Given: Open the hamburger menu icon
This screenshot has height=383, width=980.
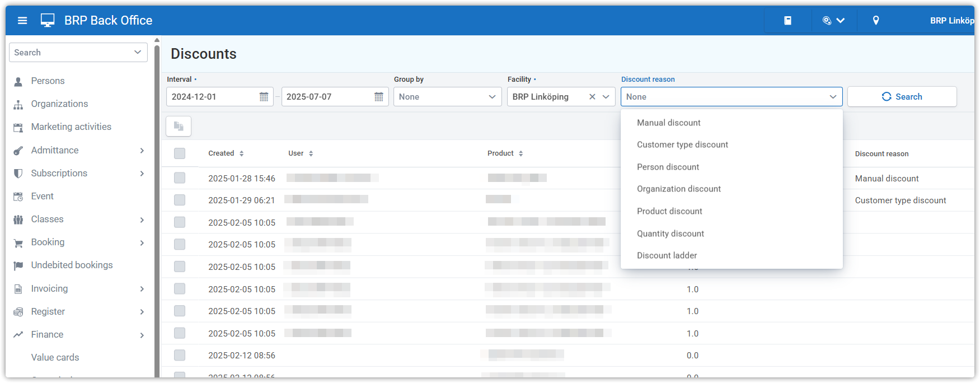Looking at the screenshot, I should [x=22, y=21].
